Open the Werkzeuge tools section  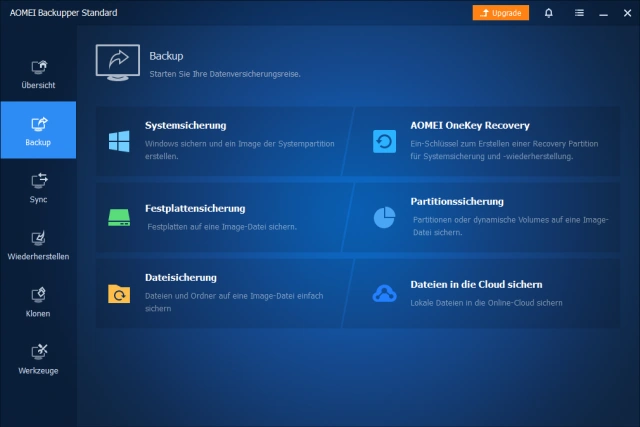[38, 359]
